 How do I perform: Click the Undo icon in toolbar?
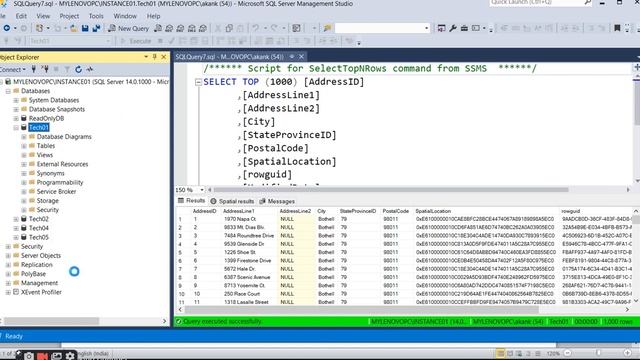(x=256, y=28)
